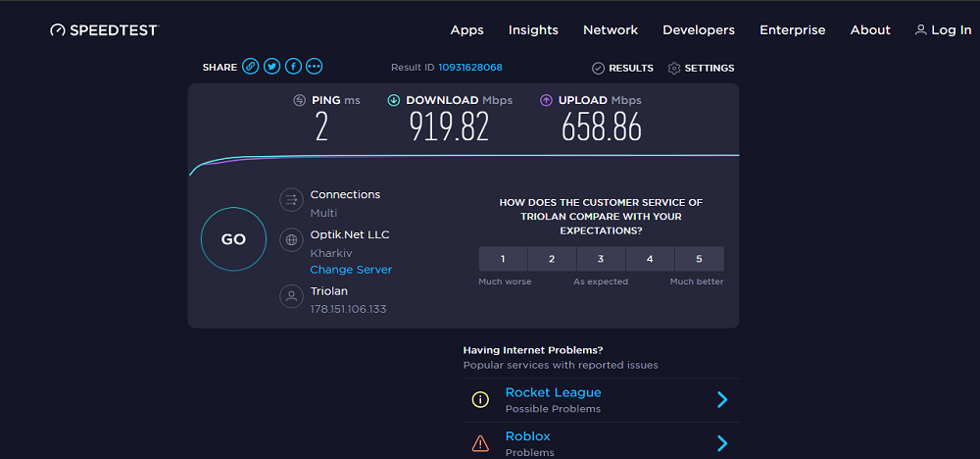Viewport: 980px width, 459px height.
Task: Click Log In text
Action: (x=952, y=30)
